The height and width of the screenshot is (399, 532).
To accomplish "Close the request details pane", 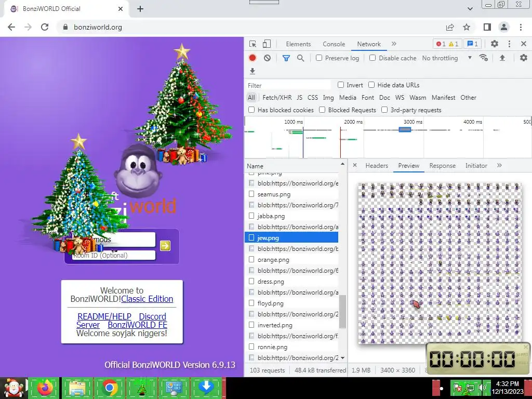I will click(354, 165).
